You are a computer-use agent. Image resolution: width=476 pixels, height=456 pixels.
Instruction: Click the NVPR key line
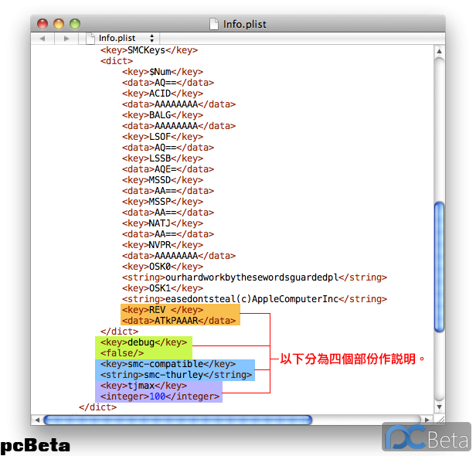pos(163,245)
